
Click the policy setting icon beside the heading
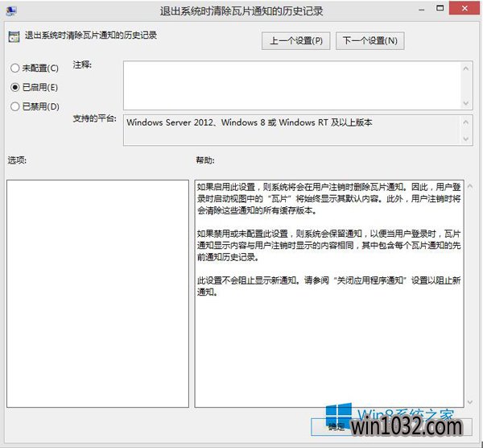click(13, 37)
